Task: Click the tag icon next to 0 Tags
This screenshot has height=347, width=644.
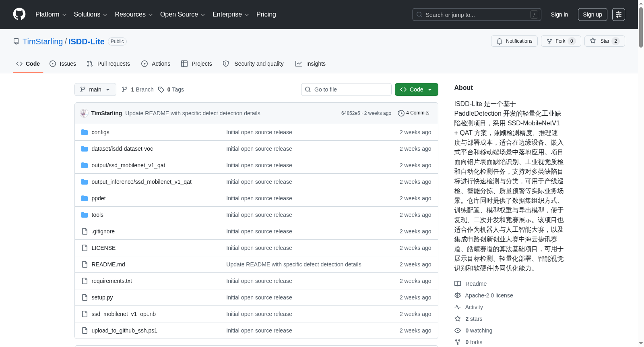Action: tap(161, 89)
